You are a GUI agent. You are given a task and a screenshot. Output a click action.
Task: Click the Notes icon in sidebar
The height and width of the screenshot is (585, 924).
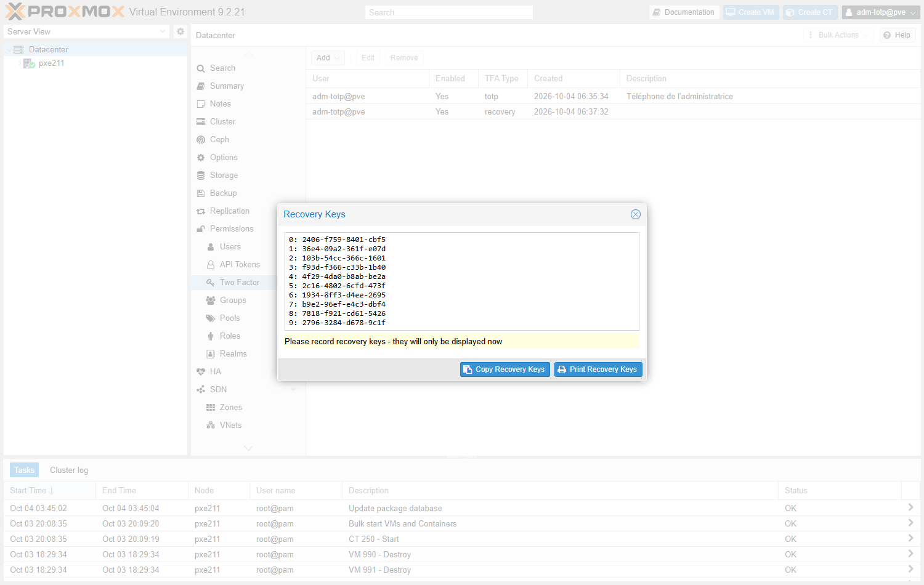(x=201, y=104)
